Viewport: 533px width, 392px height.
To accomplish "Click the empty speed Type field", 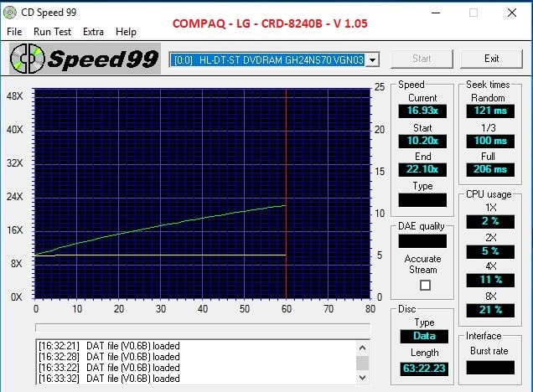I will (422, 199).
